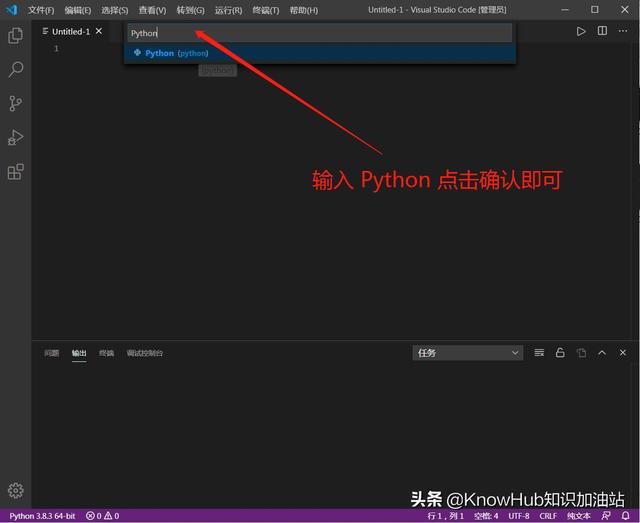Change the 纯文本 language mode
This screenshot has width=640, height=523.
point(579,516)
